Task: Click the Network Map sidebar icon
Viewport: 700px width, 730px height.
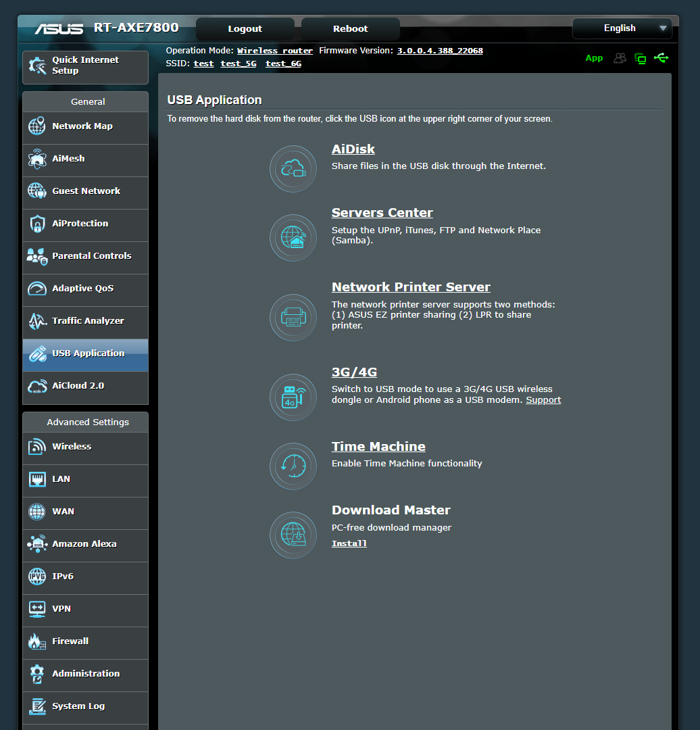Action: pos(37,126)
